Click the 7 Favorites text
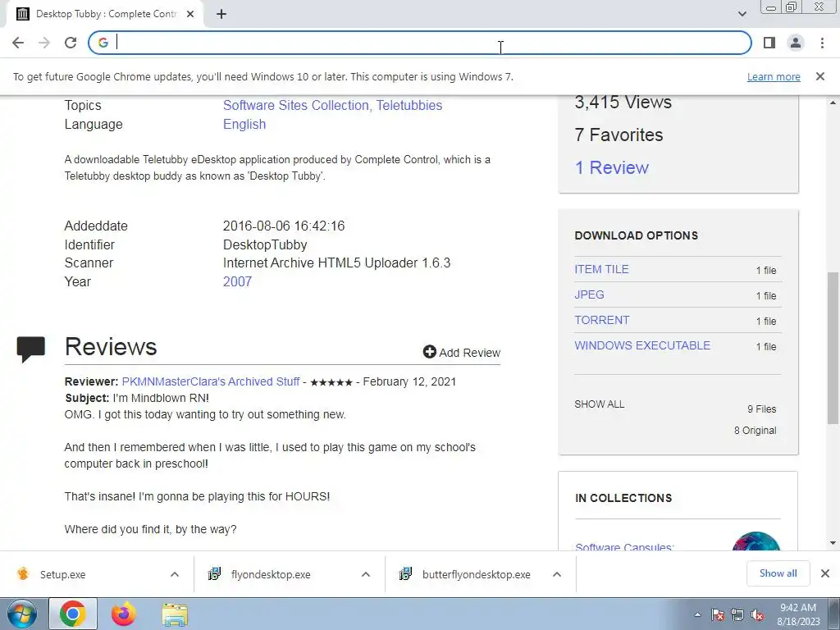Viewport: 840px width, 630px height. pyautogui.click(x=619, y=135)
